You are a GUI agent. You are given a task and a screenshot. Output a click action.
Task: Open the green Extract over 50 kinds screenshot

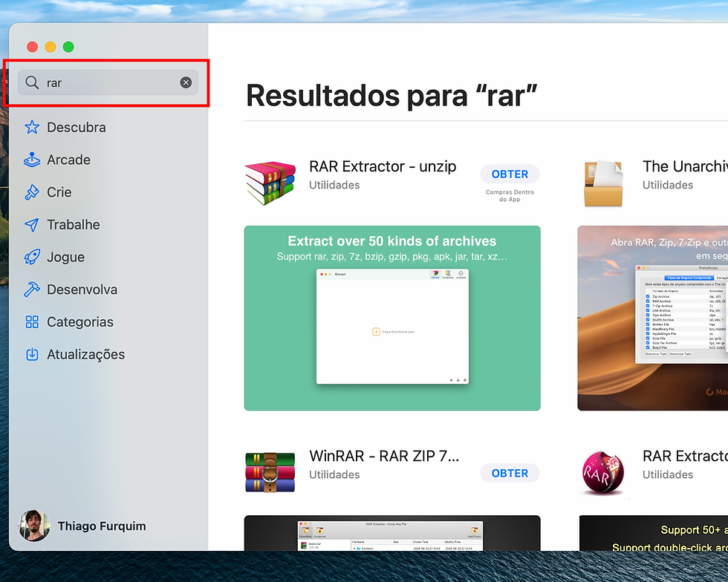392,318
